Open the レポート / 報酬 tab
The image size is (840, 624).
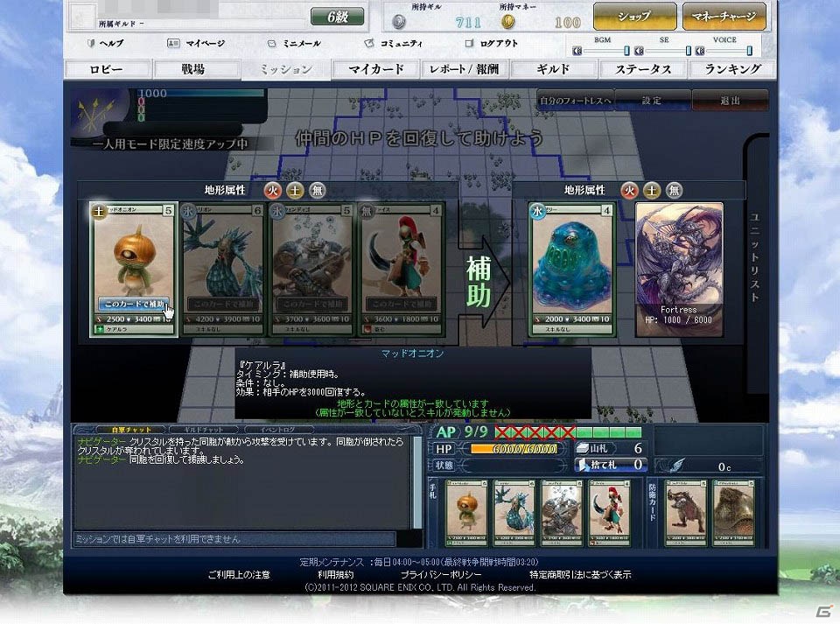(464, 70)
